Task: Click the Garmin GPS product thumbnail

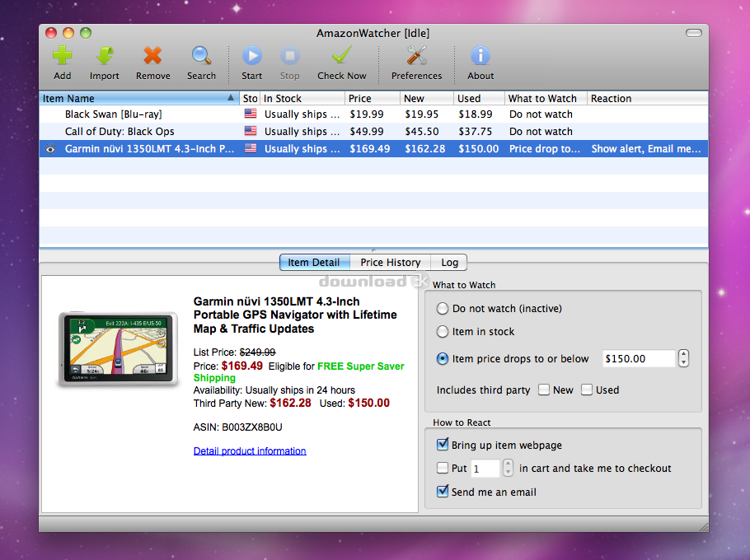Action: point(118,348)
